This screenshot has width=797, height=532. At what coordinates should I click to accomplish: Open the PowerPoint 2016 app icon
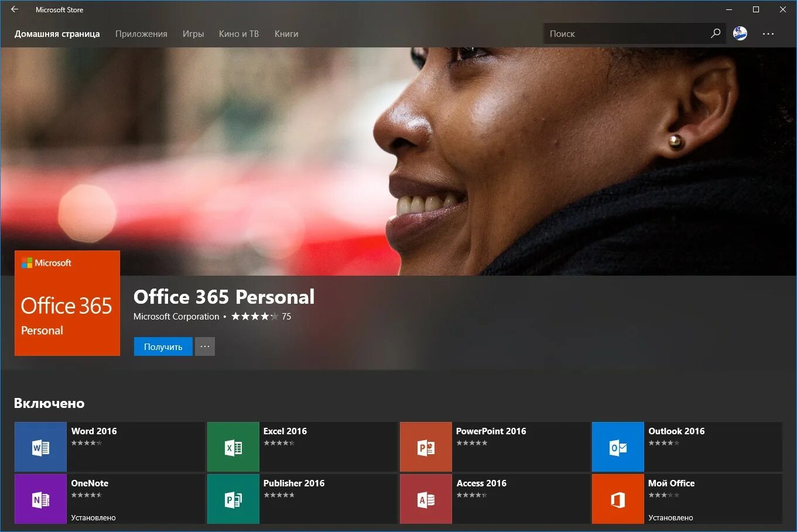pyautogui.click(x=426, y=447)
